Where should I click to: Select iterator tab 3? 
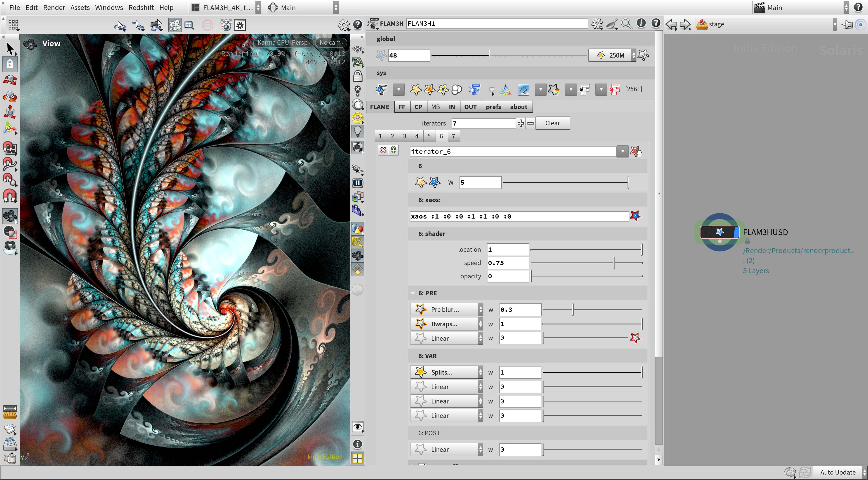coord(404,136)
